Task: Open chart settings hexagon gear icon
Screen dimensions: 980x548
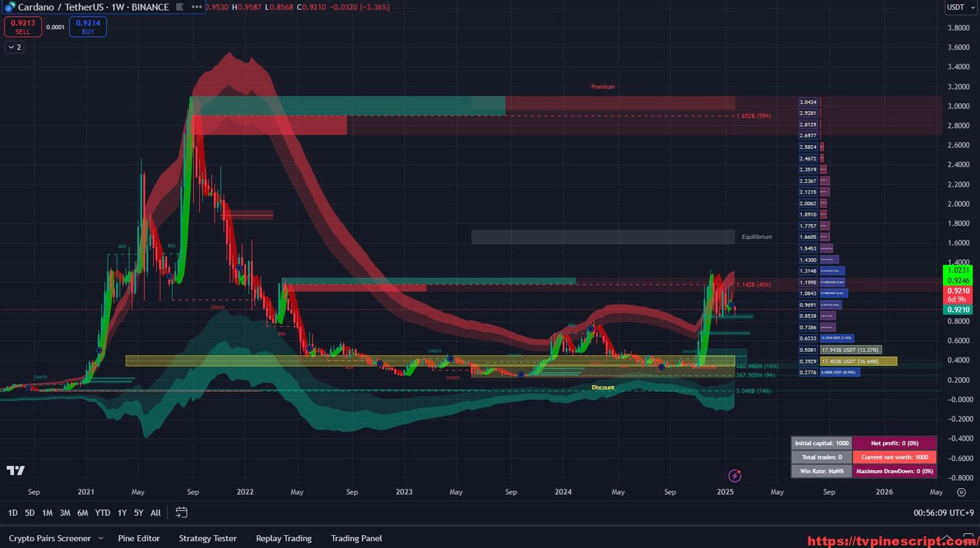Action: tap(961, 492)
